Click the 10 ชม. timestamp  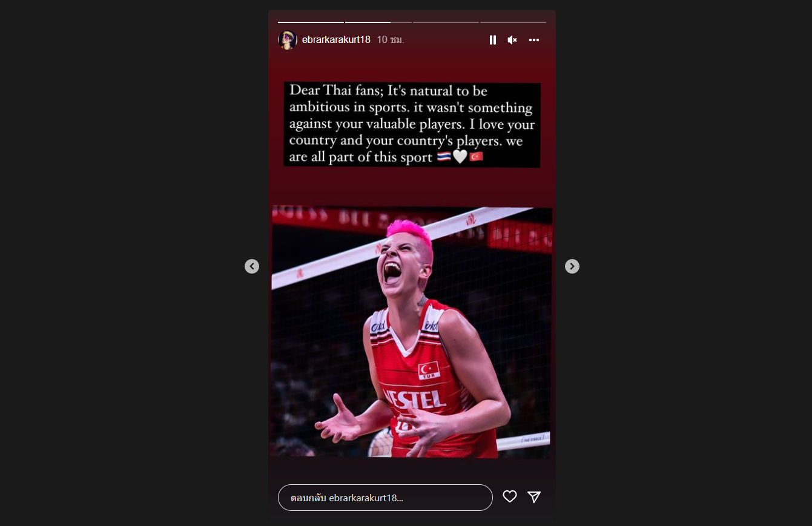(x=390, y=40)
